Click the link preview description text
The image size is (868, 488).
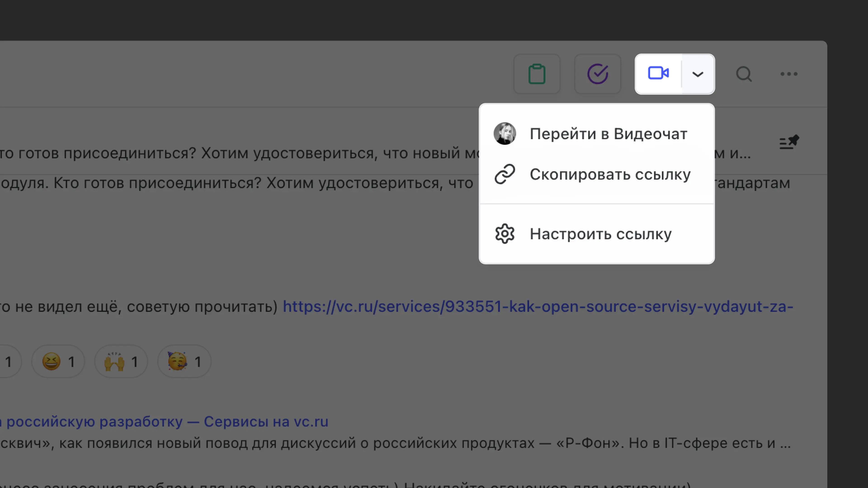click(394, 443)
